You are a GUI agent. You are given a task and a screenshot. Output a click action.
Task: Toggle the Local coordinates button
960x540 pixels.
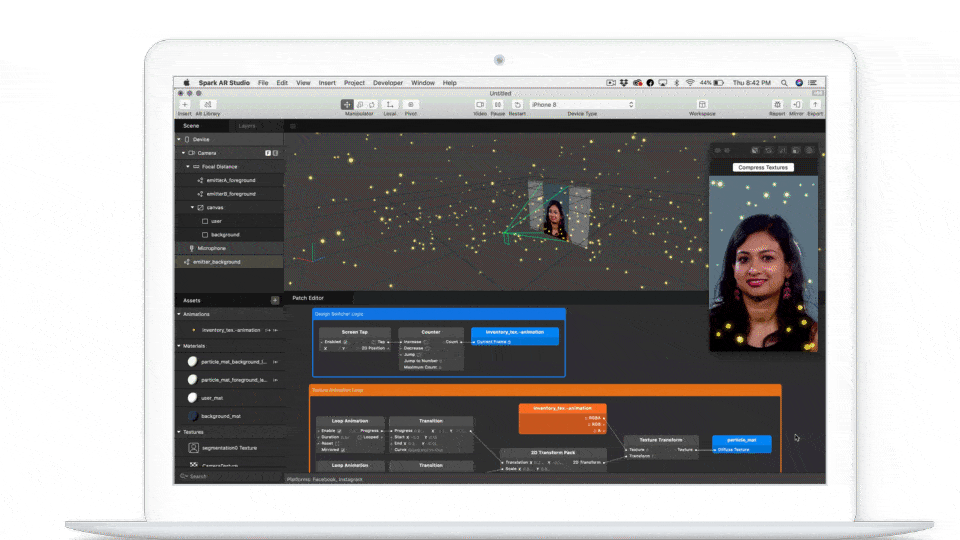tap(390, 105)
